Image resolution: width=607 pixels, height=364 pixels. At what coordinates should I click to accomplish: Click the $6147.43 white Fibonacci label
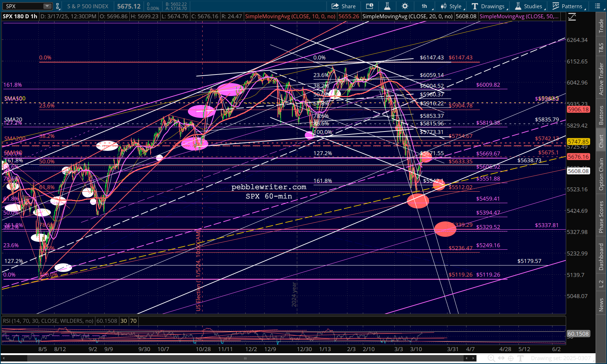click(432, 58)
